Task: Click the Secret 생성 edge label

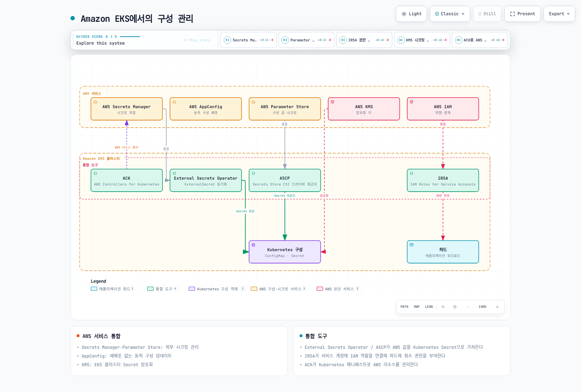Action: 245,211
